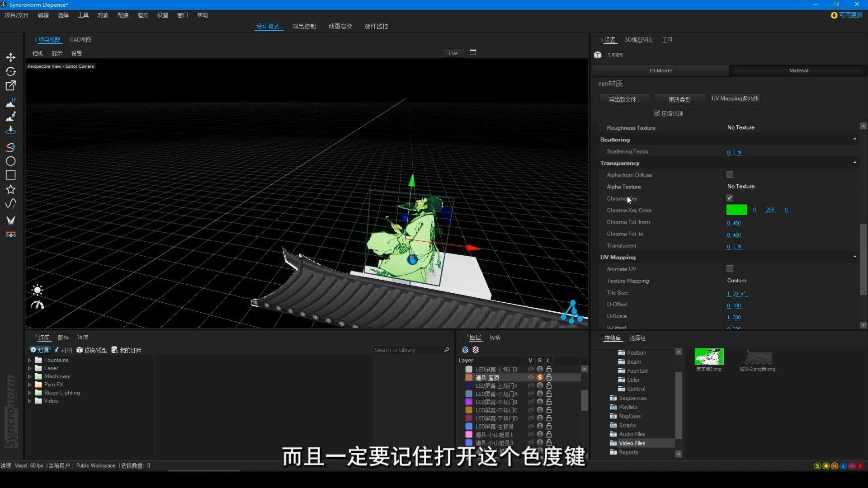Viewport: 868px width, 488px height.
Task: Open the green Chroma Key Color swatch
Action: [x=736, y=210]
